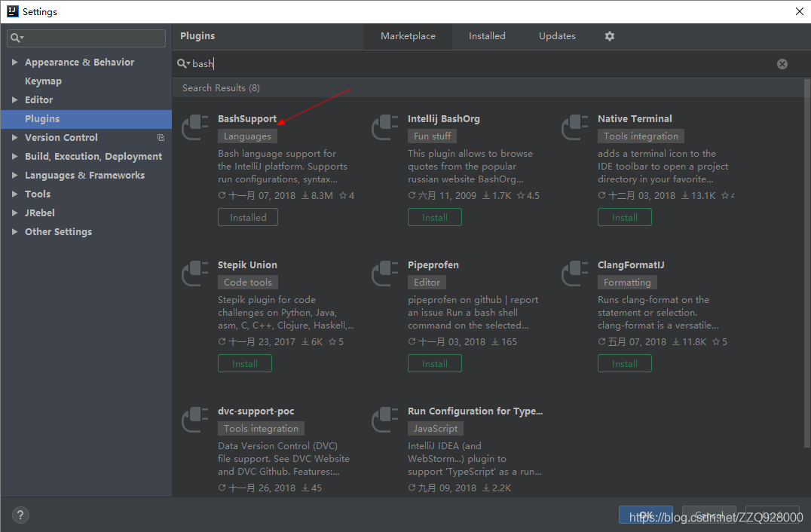Expand Appearance & Behavior settings

[x=14, y=62]
